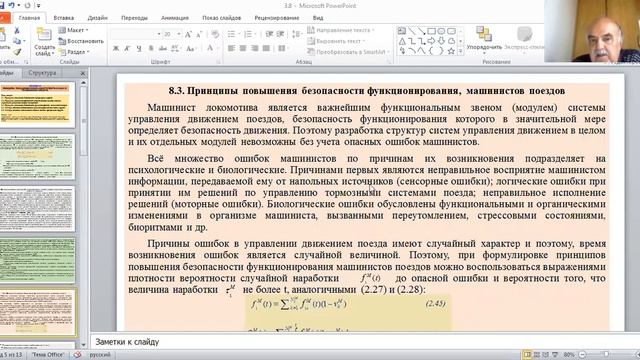This screenshot has height=360, width=640.
Task: Select the Down Arrow block shape
Action: click(441, 41)
